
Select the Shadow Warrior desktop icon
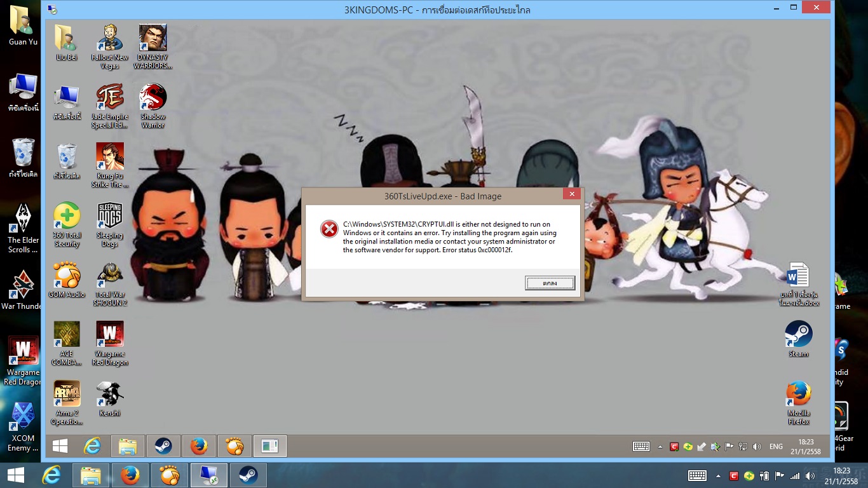[x=153, y=106]
